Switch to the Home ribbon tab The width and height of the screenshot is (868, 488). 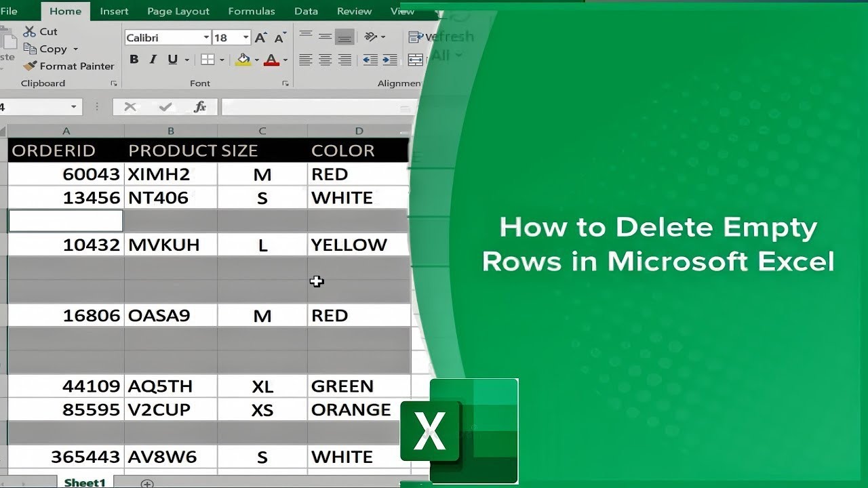(65, 11)
